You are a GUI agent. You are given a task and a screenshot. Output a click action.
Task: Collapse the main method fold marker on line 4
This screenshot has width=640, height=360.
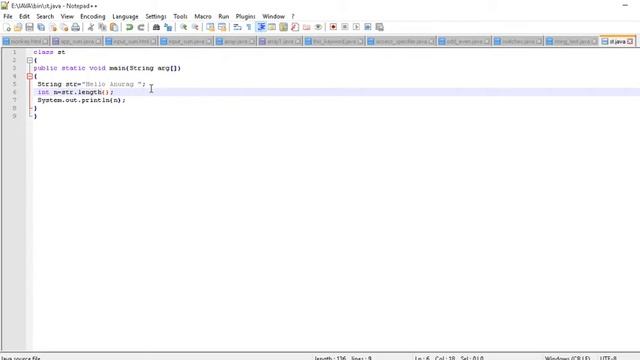30,76
